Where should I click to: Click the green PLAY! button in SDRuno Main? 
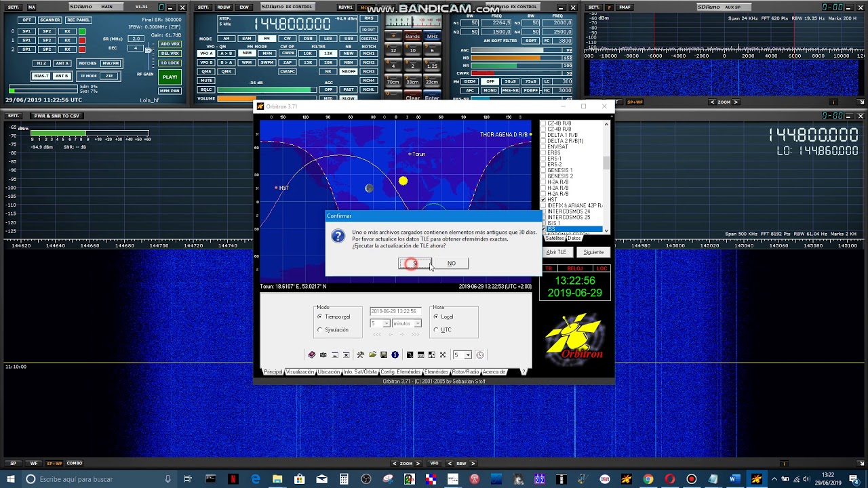[x=170, y=77]
